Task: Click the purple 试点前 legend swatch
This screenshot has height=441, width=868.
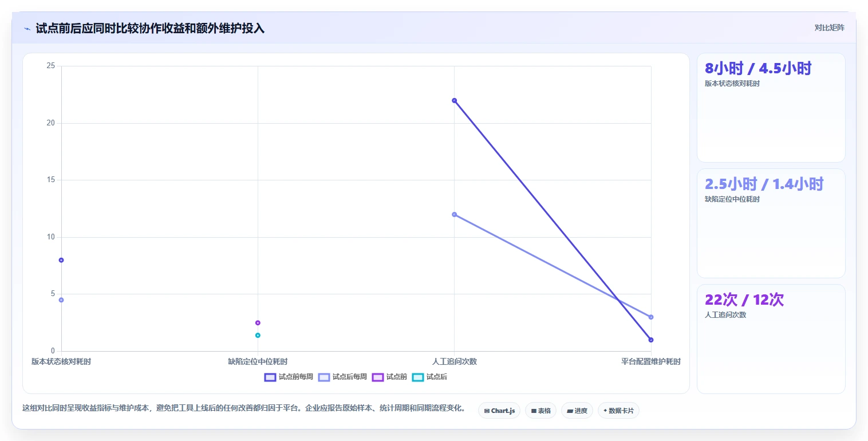Action: pyautogui.click(x=378, y=377)
